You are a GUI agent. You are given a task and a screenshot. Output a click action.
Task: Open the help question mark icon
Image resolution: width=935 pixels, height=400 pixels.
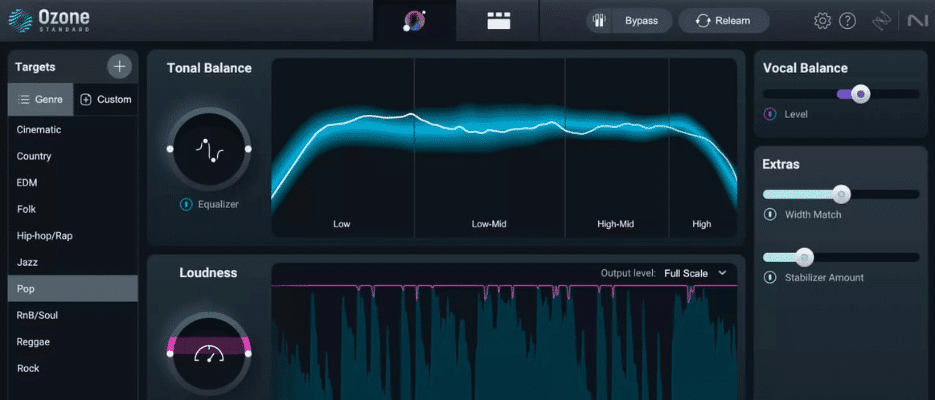pyautogui.click(x=847, y=21)
